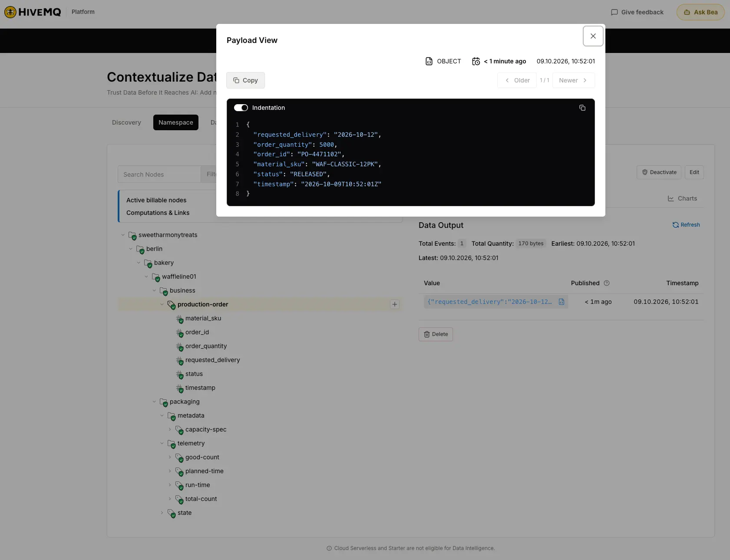Add a child to production-order with plus icon
Viewport: 730px width, 560px height.
[395, 304]
